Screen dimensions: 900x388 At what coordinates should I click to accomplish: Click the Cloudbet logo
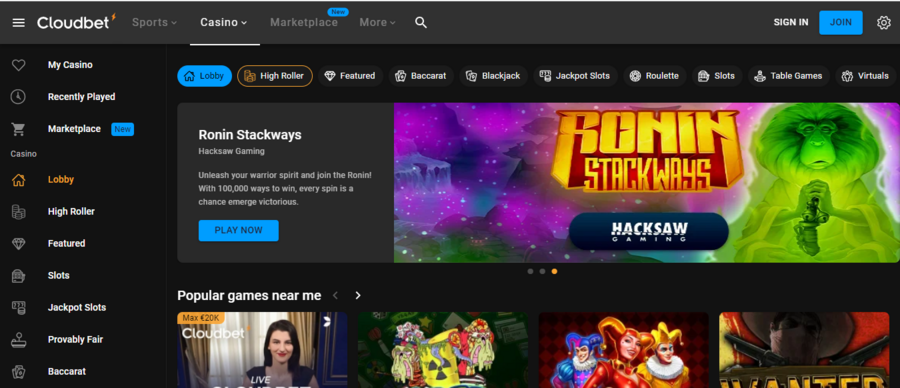coord(76,22)
